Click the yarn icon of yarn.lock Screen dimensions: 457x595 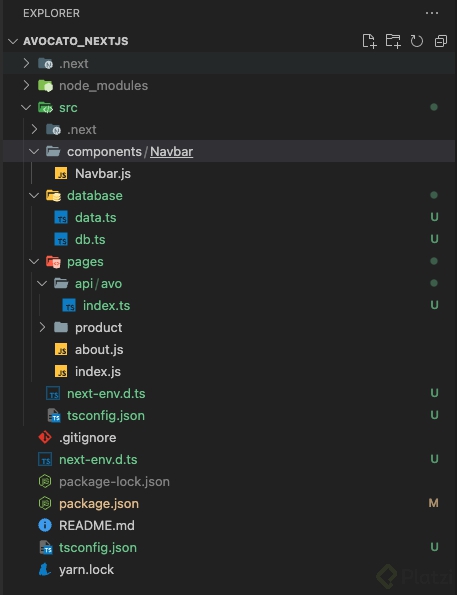[x=45, y=570]
